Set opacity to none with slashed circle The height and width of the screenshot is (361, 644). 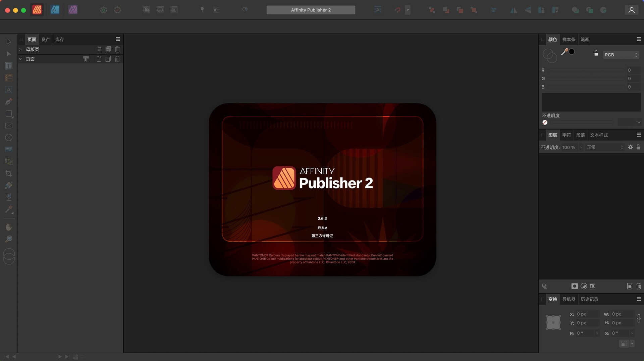545,122
